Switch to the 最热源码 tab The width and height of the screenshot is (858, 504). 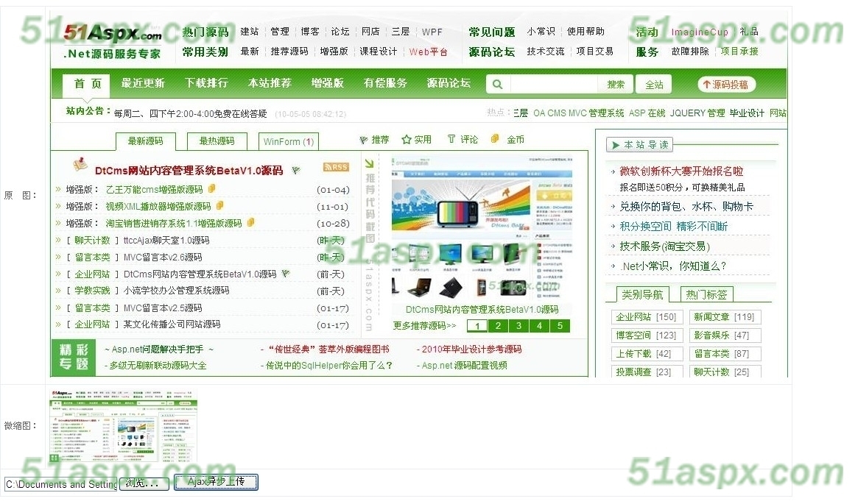(217, 141)
